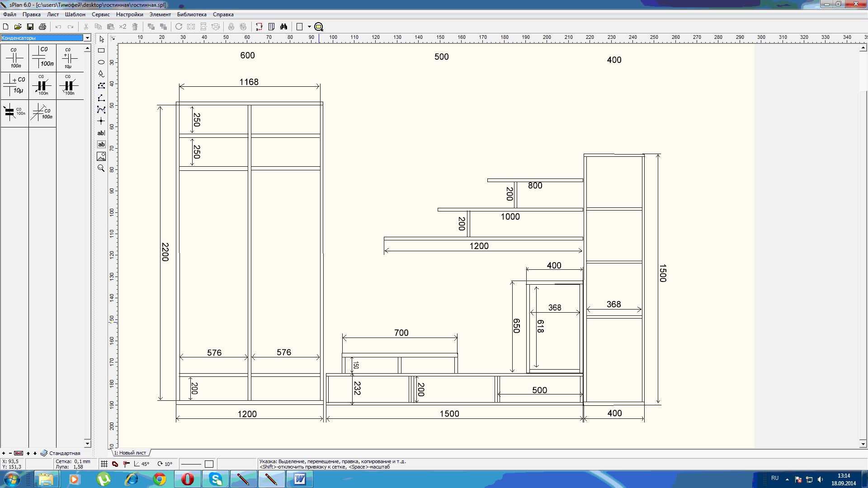
Task: Click the text label 'abl' tool
Action: tap(101, 133)
